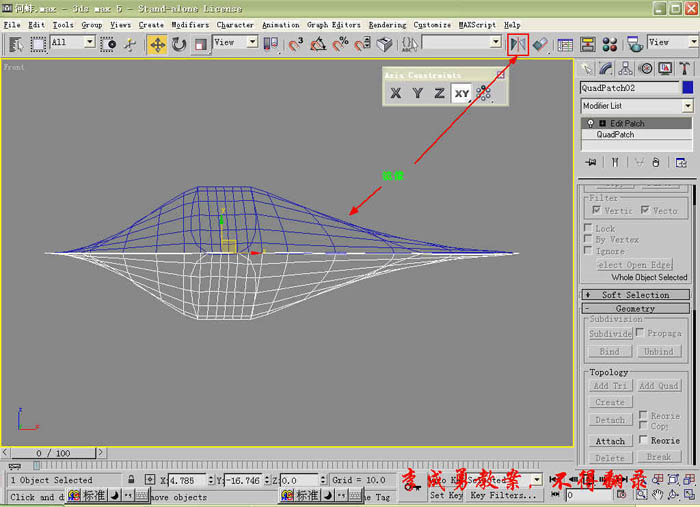Open the File menu
The width and height of the screenshot is (700, 507).
[x=12, y=25]
